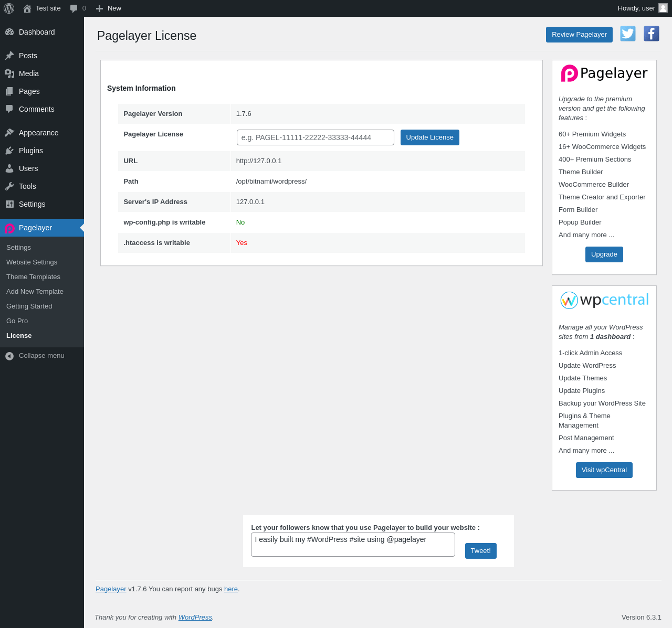Viewport: 672px width, 628px height.
Task: Click the Visit wpCentral button
Action: (x=604, y=470)
